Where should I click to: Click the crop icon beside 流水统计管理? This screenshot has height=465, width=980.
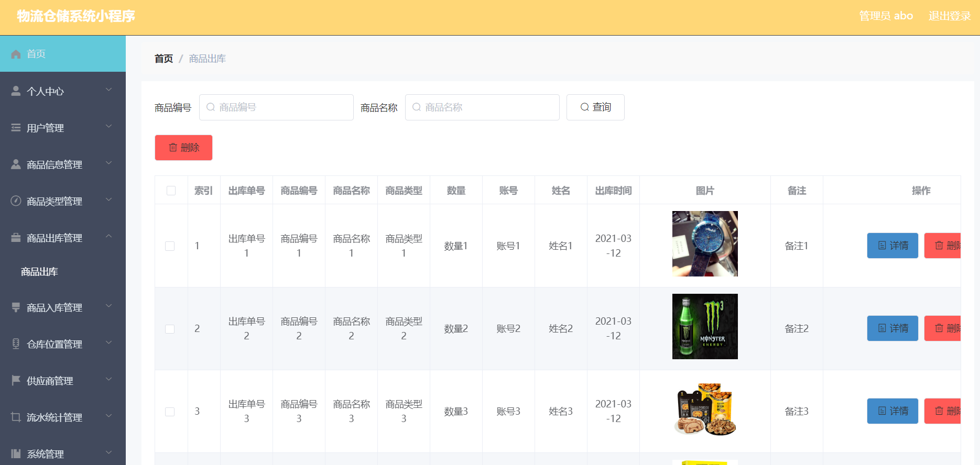16,417
